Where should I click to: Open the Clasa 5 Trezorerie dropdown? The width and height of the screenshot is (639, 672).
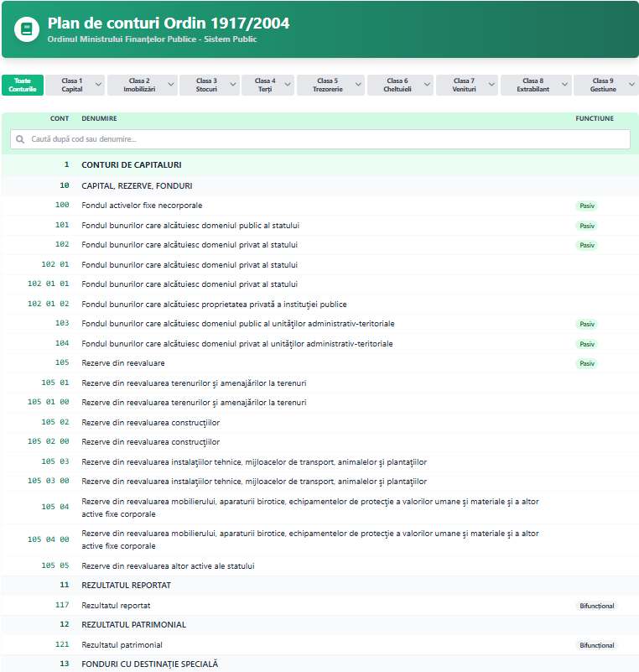(x=330, y=85)
